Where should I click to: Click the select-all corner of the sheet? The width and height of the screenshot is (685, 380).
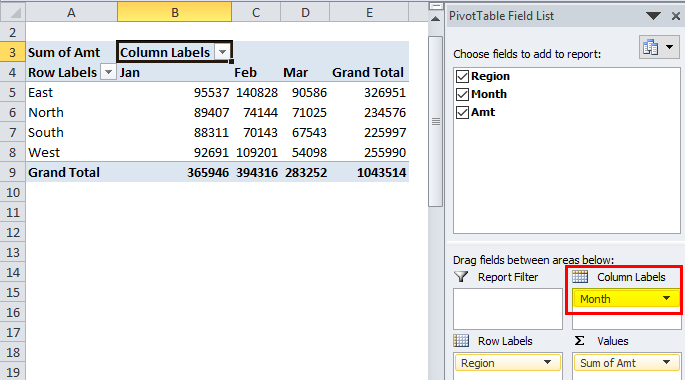[x=13, y=13]
